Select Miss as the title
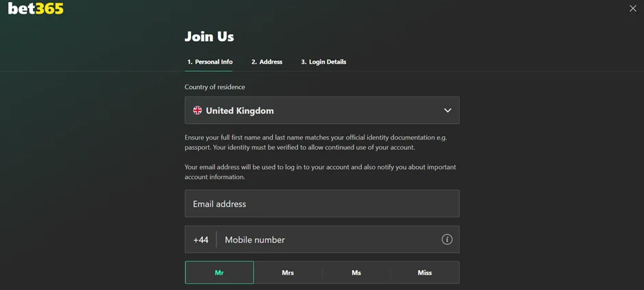This screenshot has height=290, width=644. tap(425, 272)
